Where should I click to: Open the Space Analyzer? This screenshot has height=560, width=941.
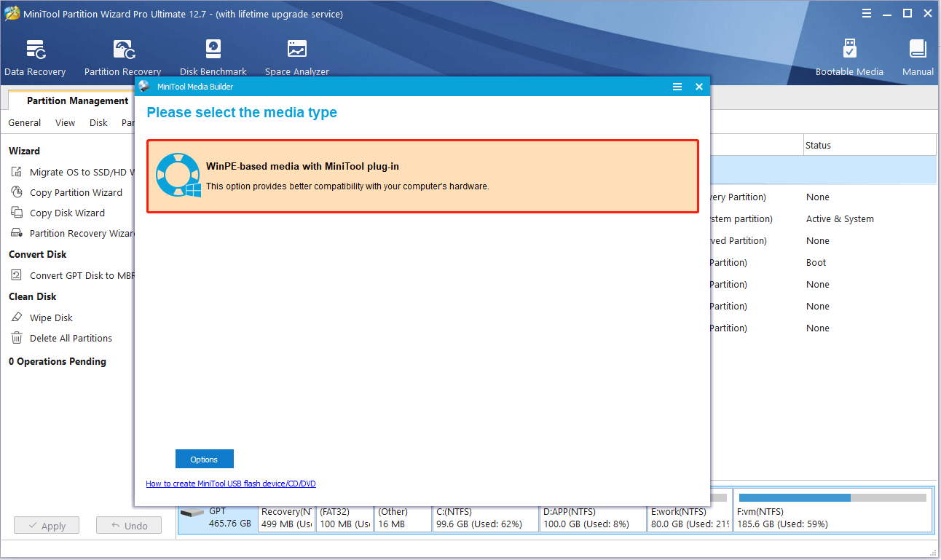tap(296, 55)
